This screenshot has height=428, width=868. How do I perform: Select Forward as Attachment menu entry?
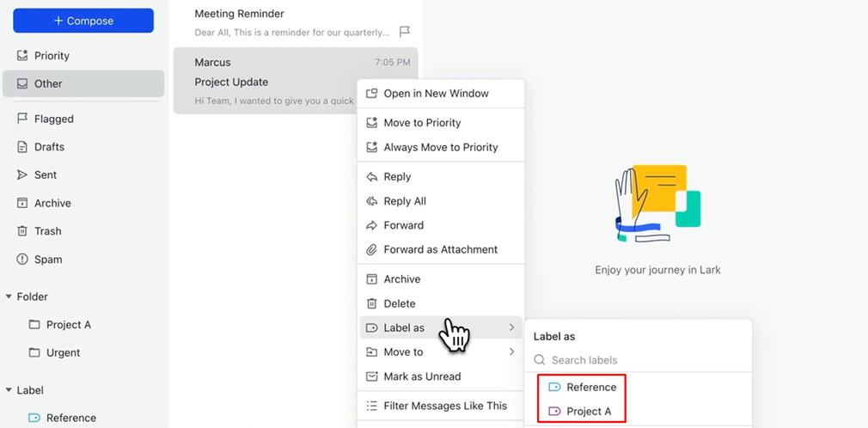440,249
